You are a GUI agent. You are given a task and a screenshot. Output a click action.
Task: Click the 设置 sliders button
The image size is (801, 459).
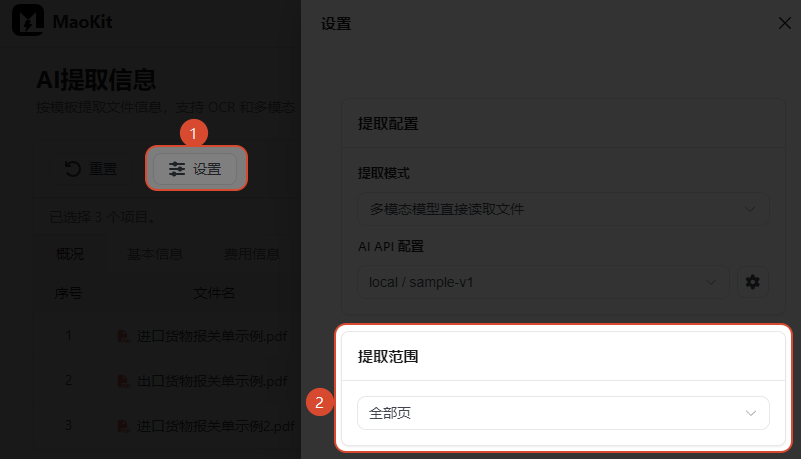(195, 169)
